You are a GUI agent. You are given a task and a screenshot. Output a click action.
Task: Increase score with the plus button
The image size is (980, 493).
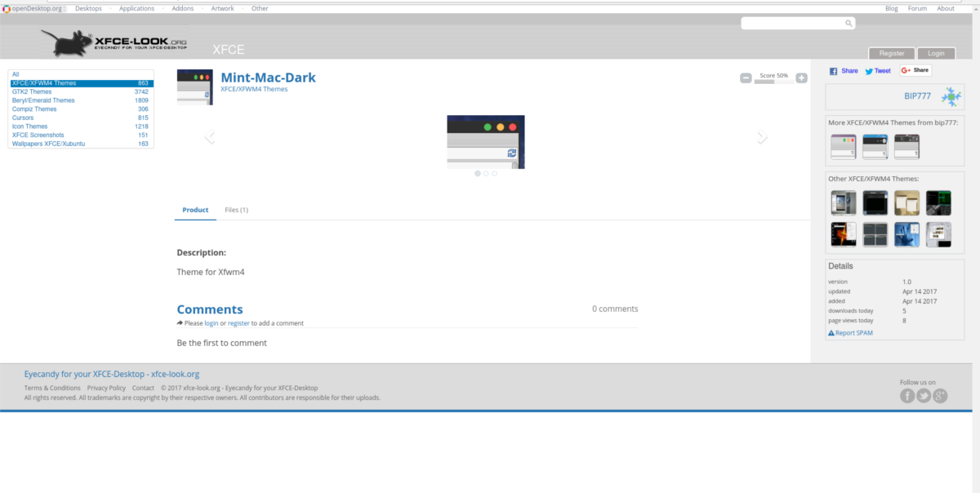point(801,78)
